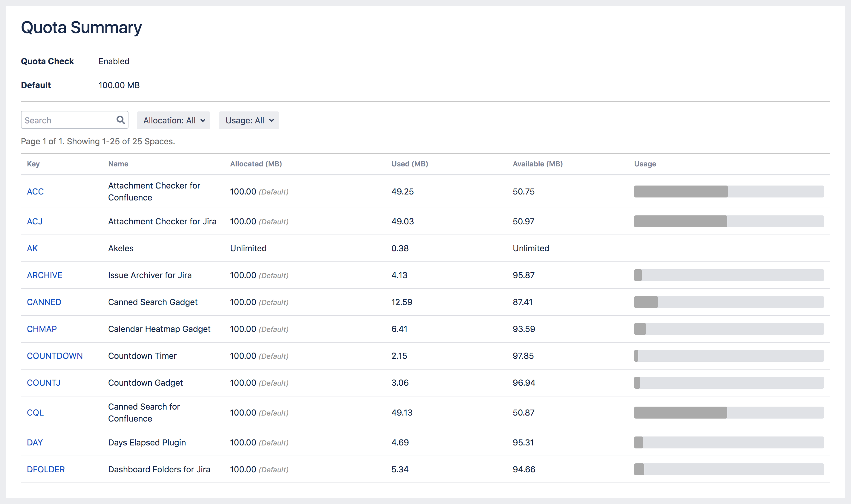The image size is (851, 504).
Task: Click the search magnifier icon
Action: [x=120, y=120]
